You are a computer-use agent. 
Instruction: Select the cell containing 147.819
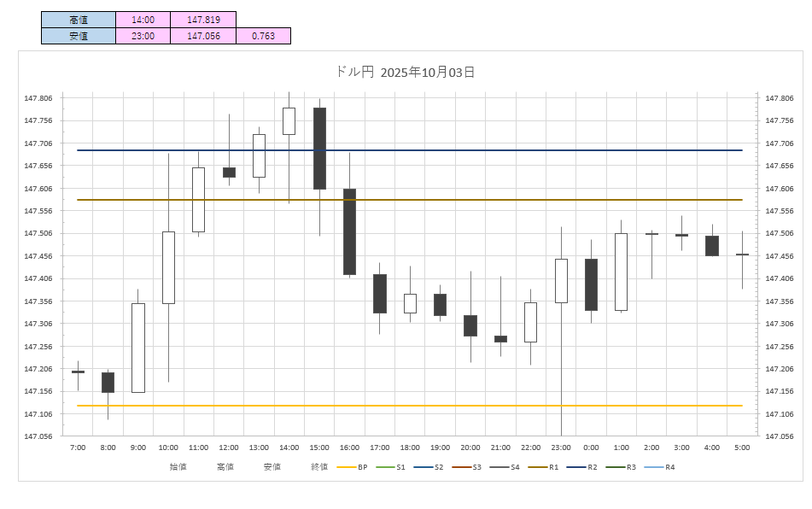click(x=202, y=20)
